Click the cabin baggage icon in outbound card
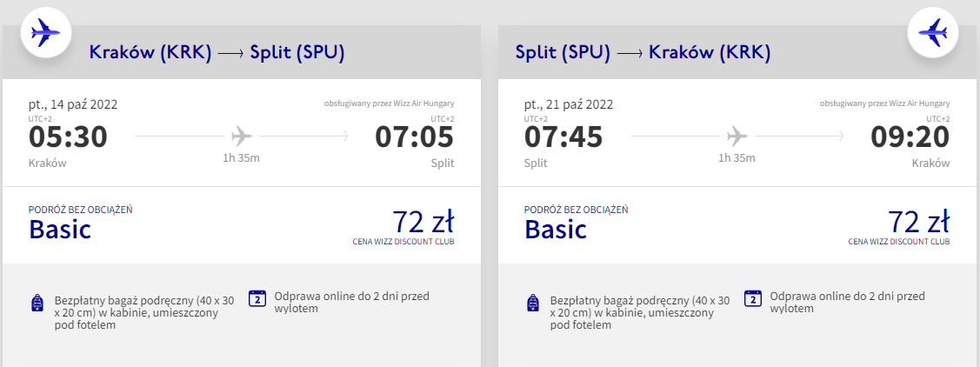 pos(37,304)
